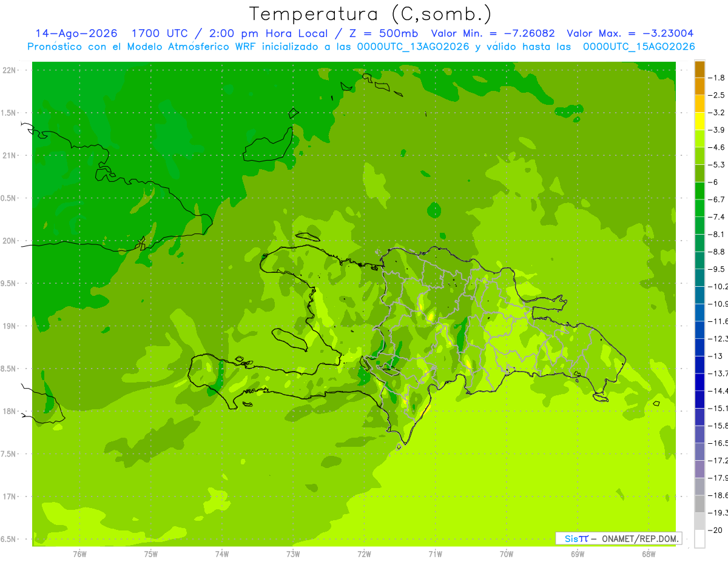The image size is (728, 562).
Task: Click the '-1.8' colorbar label
Action: click(x=718, y=78)
